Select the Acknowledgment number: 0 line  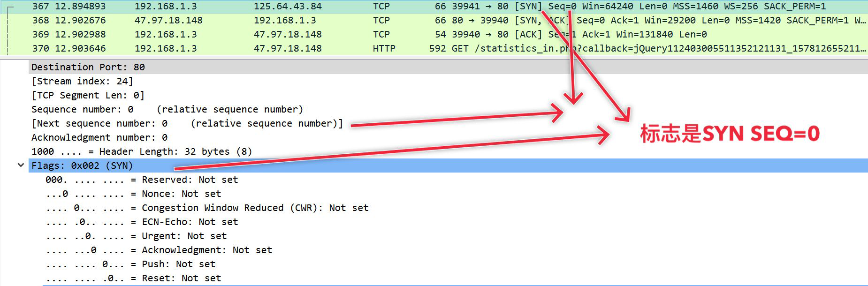(448, 137)
